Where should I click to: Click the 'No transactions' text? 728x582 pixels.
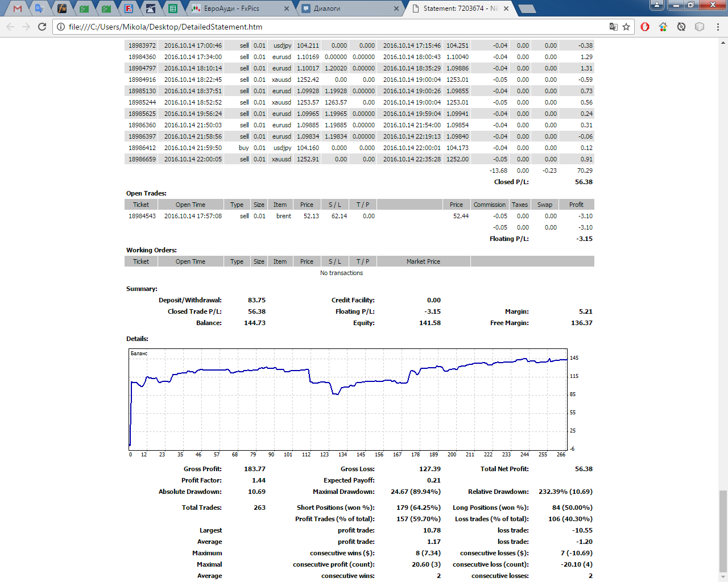[341, 273]
